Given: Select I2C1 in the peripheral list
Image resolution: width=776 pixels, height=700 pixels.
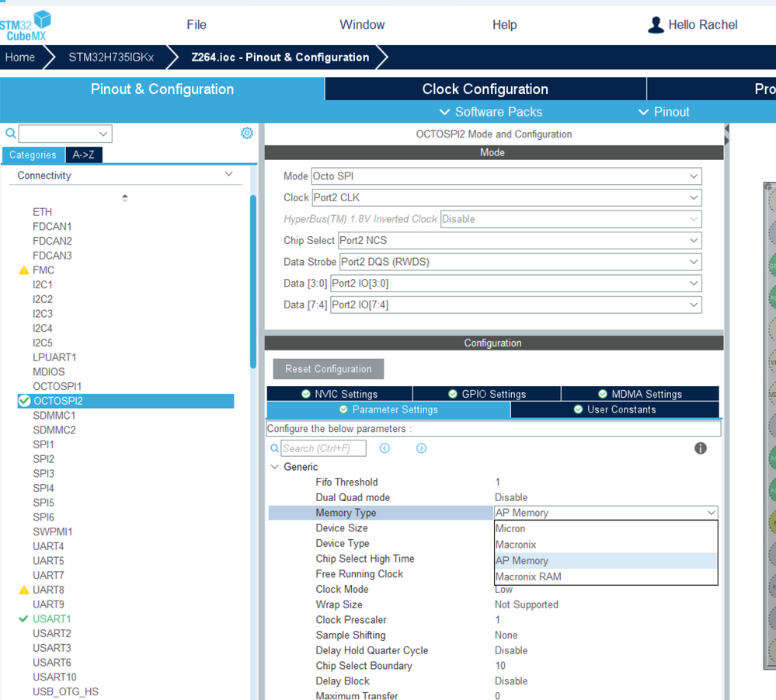Looking at the screenshot, I should (43, 284).
